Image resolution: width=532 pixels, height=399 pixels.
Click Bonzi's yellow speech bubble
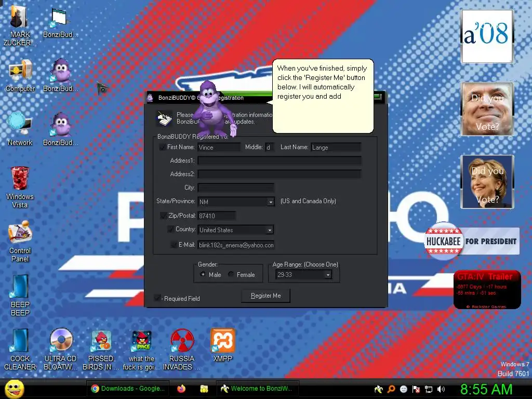click(322, 96)
